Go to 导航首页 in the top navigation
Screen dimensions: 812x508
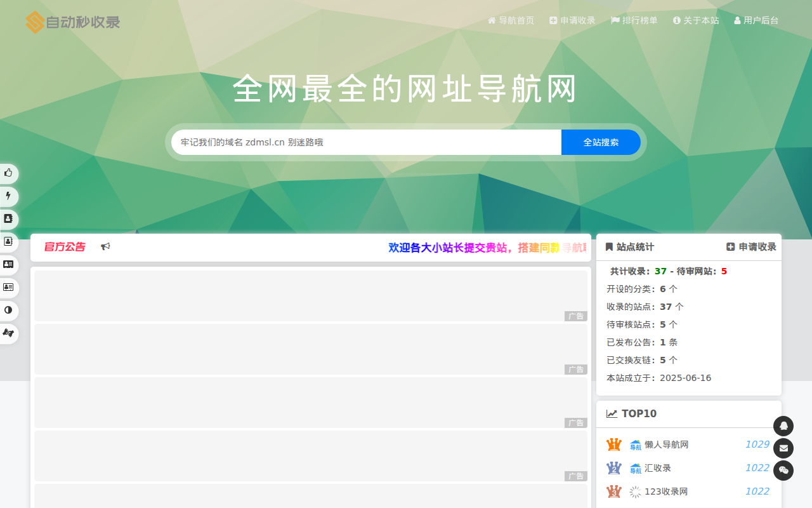(x=511, y=20)
